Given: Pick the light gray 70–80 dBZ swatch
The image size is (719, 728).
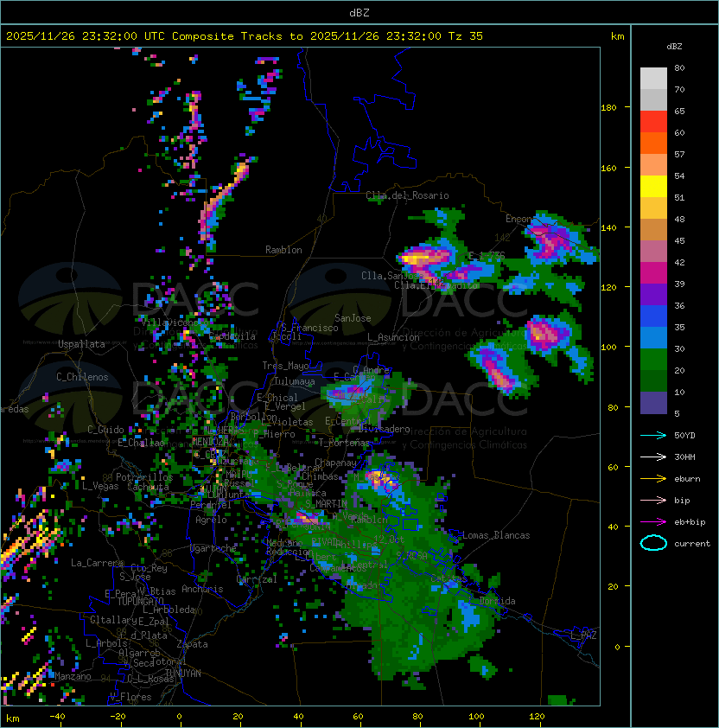Looking at the screenshot, I should [653, 79].
